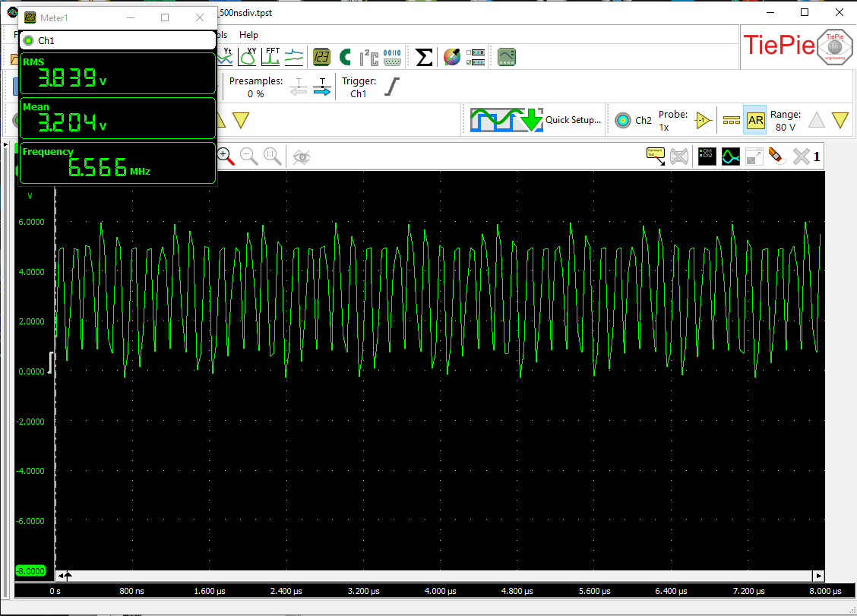
Task: Click the green C-shaped toolbar icon
Action: tap(346, 57)
